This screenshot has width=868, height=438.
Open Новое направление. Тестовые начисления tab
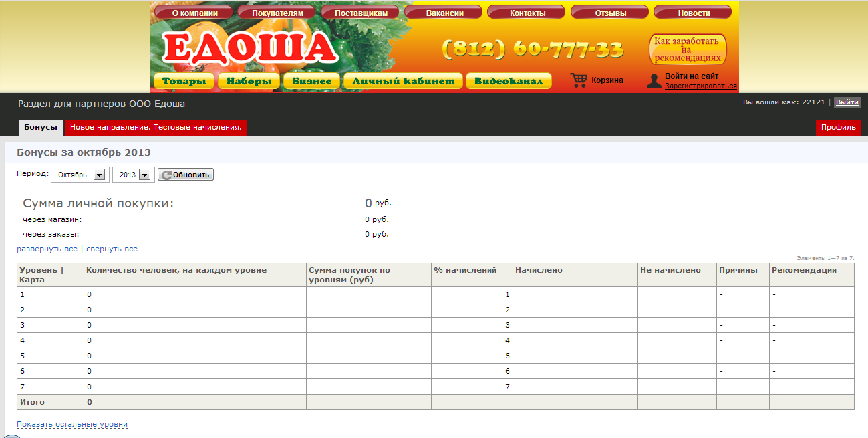156,127
